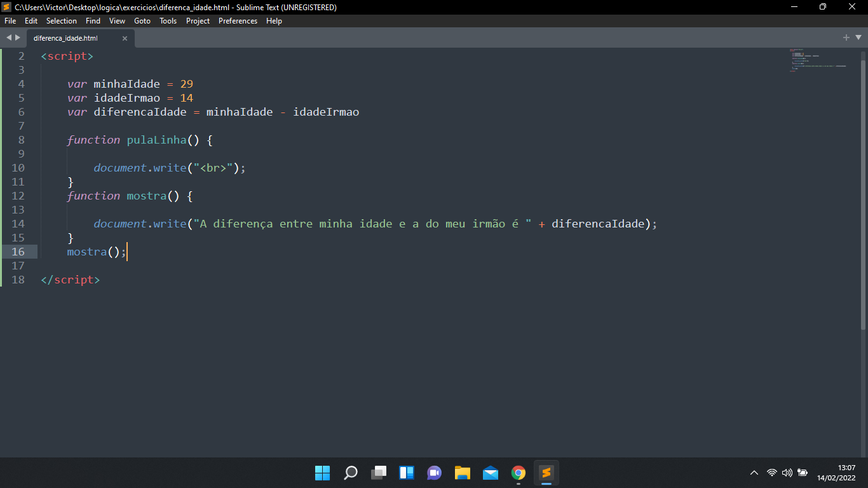This screenshot has width=868, height=488.
Task: Open Mail app from taskbar
Action: point(491,473)
